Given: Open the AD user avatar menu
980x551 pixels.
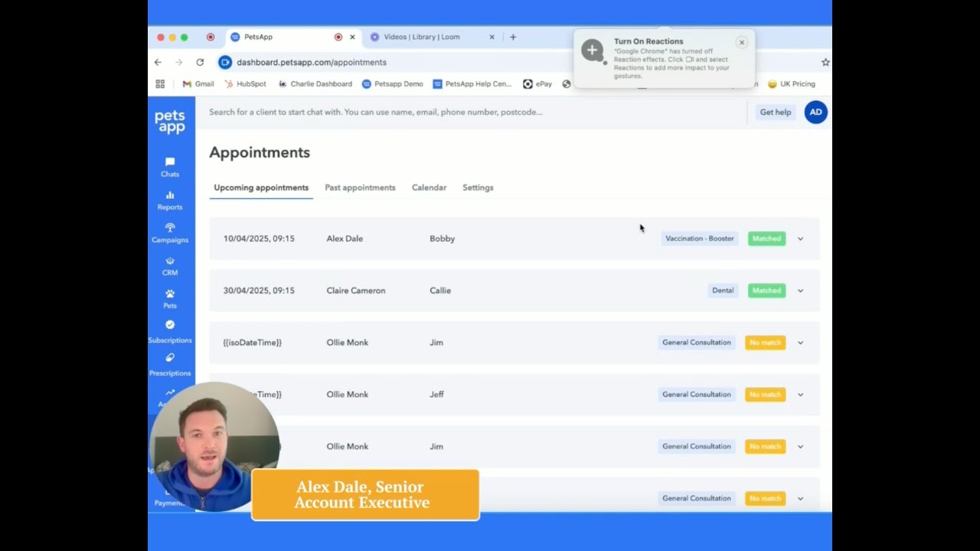Looking at the screenshot, I should [x=815, y=112].
